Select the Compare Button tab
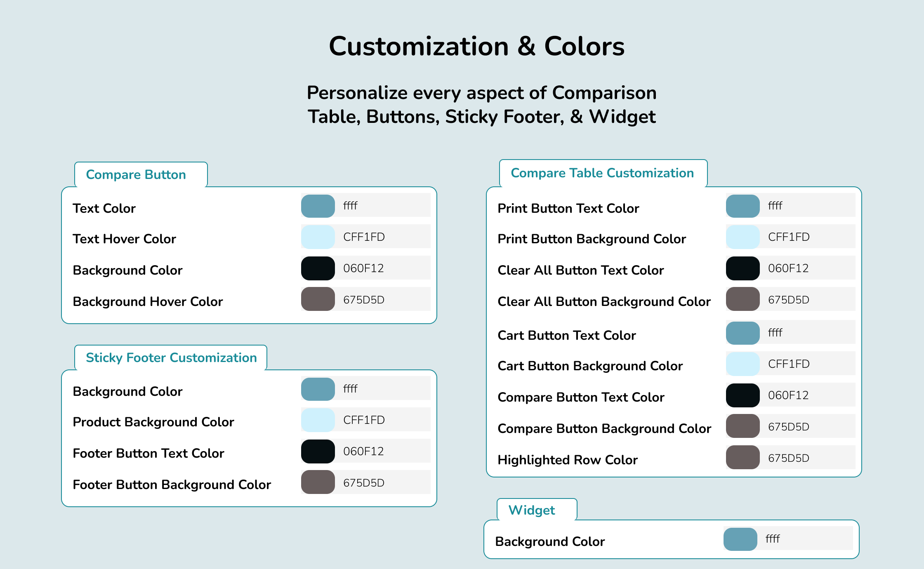Image resolution: width=924 pixels, height=569 pixels. tap(136, 175)
